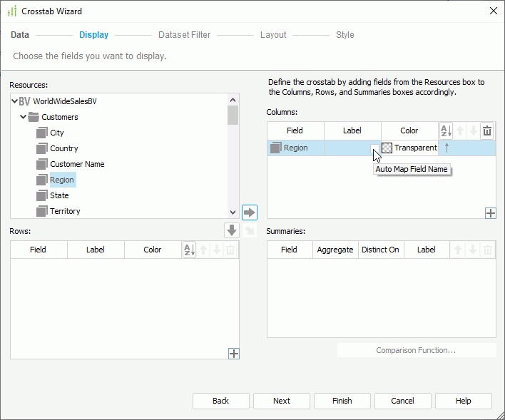
Task: Collapse the WorldWideSalesBV node
Action: click(x=14, y=101)
